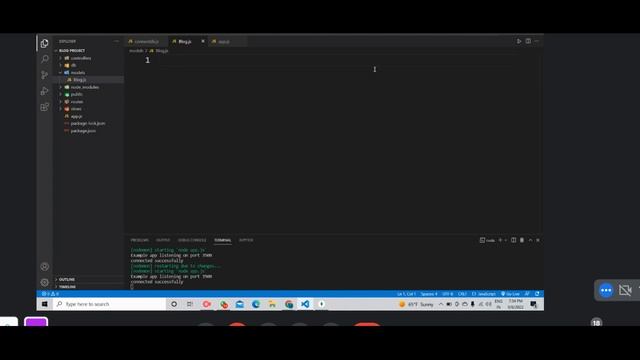Click errors and warnings status indicator

(50, 294)
